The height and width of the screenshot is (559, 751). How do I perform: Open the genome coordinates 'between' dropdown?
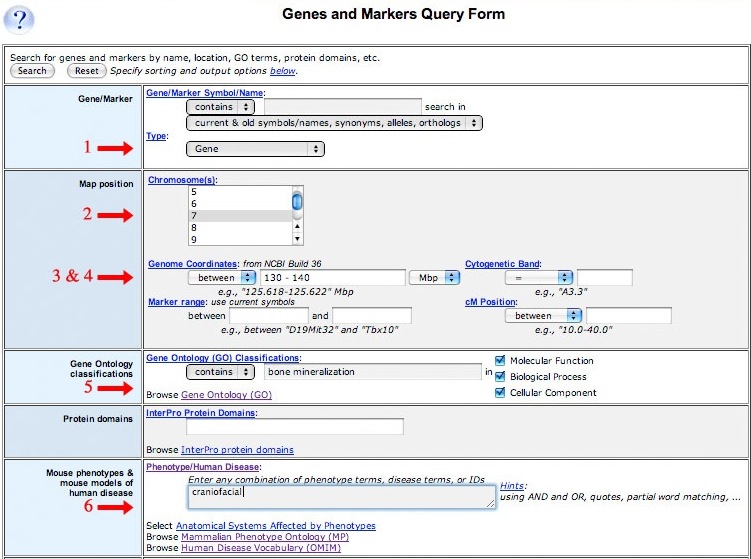pyautogui.click(x=222, y=278)
